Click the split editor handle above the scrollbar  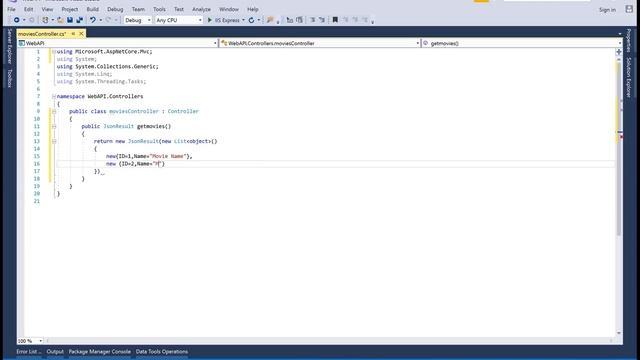click(619, 52)
